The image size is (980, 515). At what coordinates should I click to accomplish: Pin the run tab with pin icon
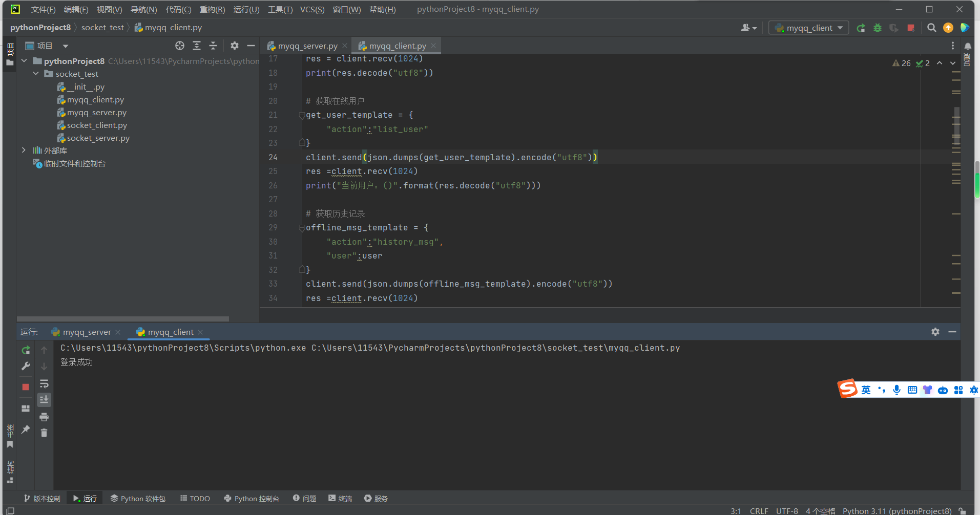point(26,430)
